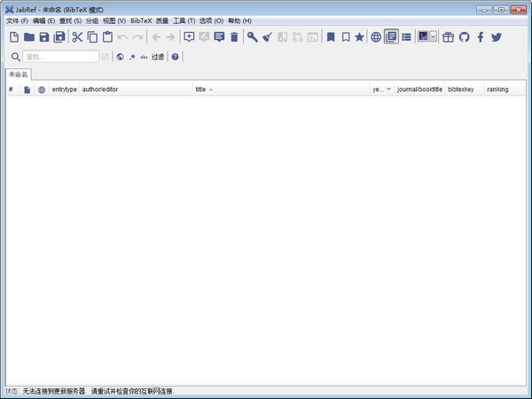Open a library with the folder icon
Image resolution: width=532 pixels, height=399 pixels.
[28, 37]
